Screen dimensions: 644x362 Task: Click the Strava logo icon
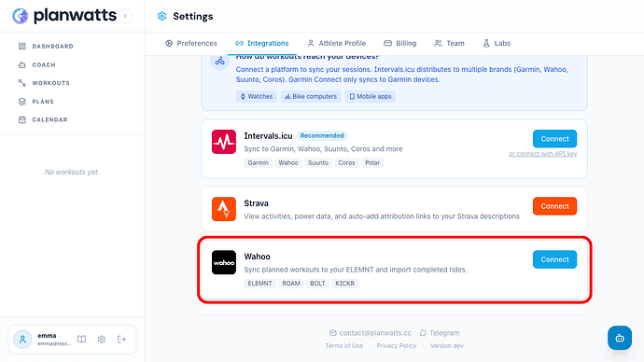pyautogui.click(x=224, y=209)
